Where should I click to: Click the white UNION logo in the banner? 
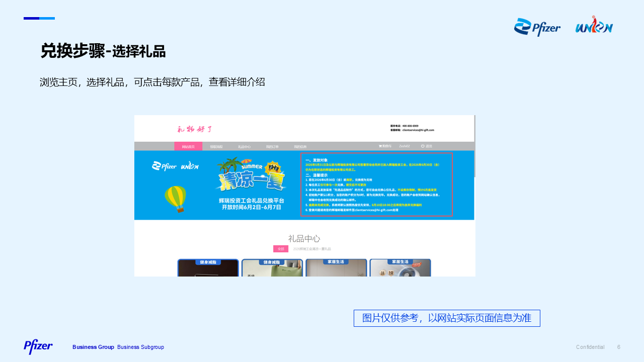point(190,166)
